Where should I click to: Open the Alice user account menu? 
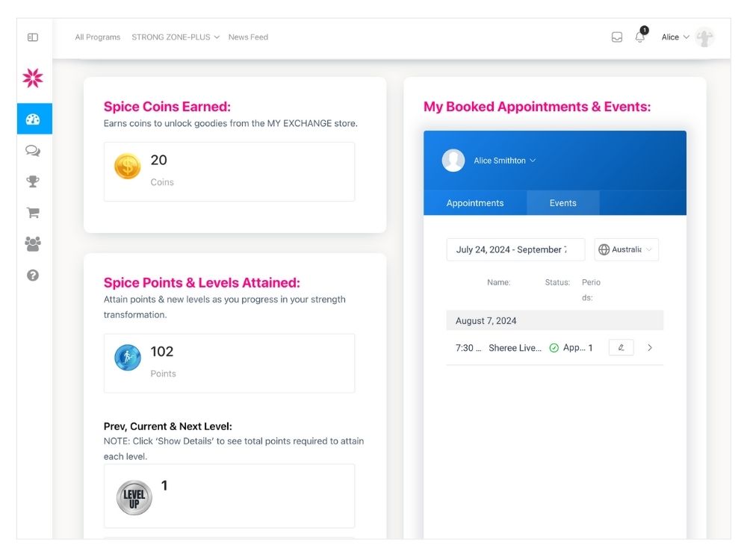pyautogui.click(x=675, y=37)
